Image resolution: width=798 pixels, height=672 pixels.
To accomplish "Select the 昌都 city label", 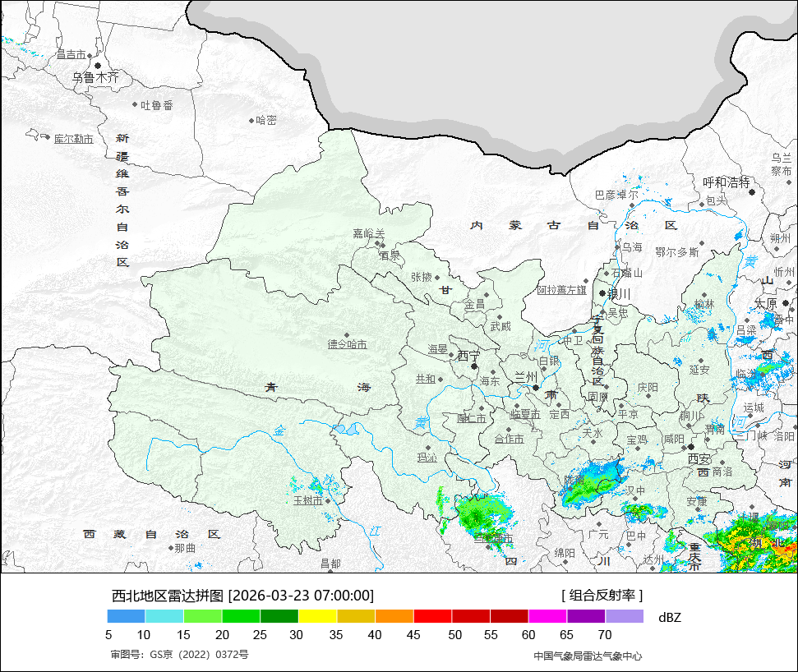I will coord(330,564).
